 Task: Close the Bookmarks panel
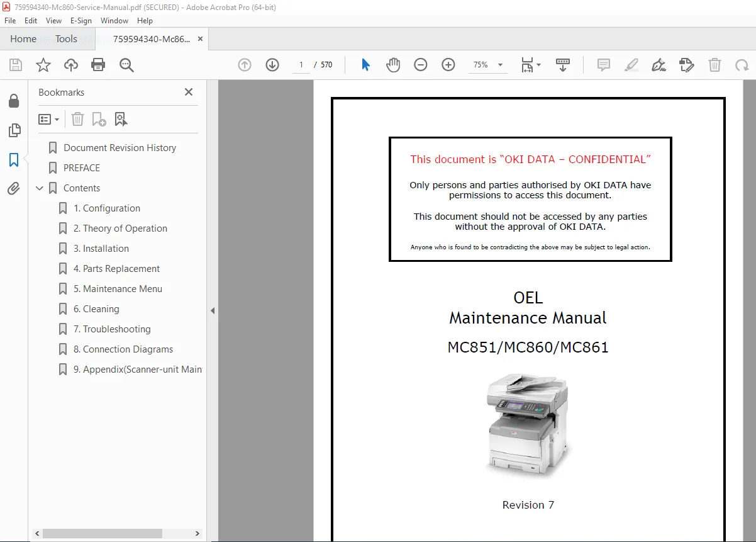tap(189, 92)
